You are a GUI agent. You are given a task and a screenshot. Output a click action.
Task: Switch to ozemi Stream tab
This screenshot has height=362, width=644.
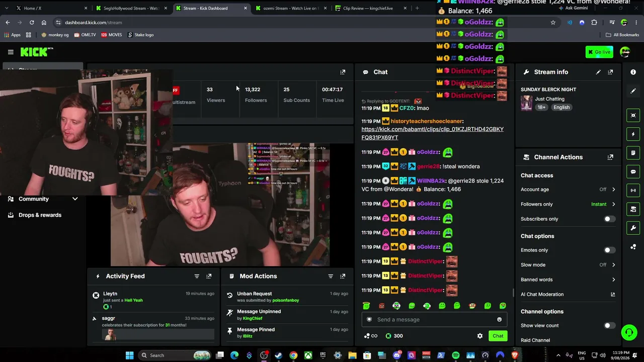(x=291, y=8)
